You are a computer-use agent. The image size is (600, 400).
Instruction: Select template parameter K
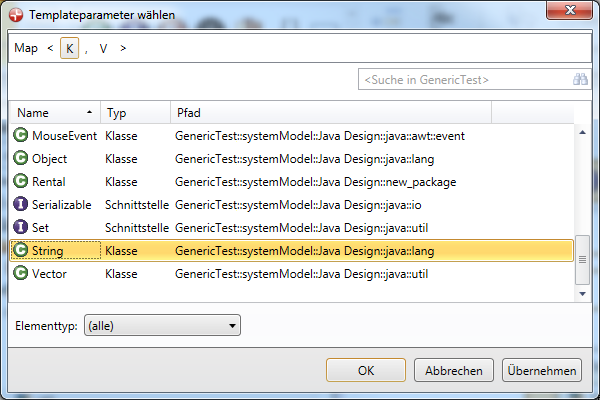pyautogui.click(x=69, y=48)
